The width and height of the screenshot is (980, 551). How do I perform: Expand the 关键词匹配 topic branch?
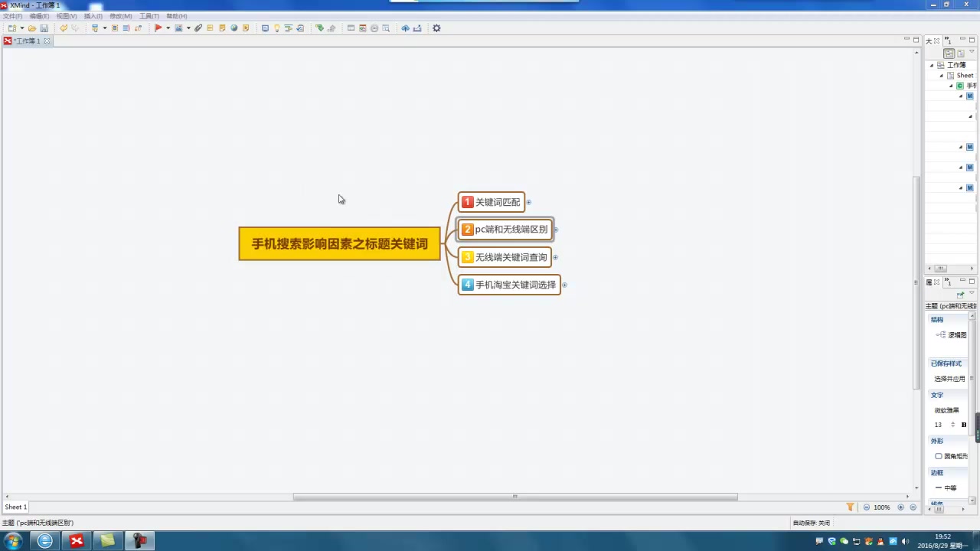(x=529, y=202)
